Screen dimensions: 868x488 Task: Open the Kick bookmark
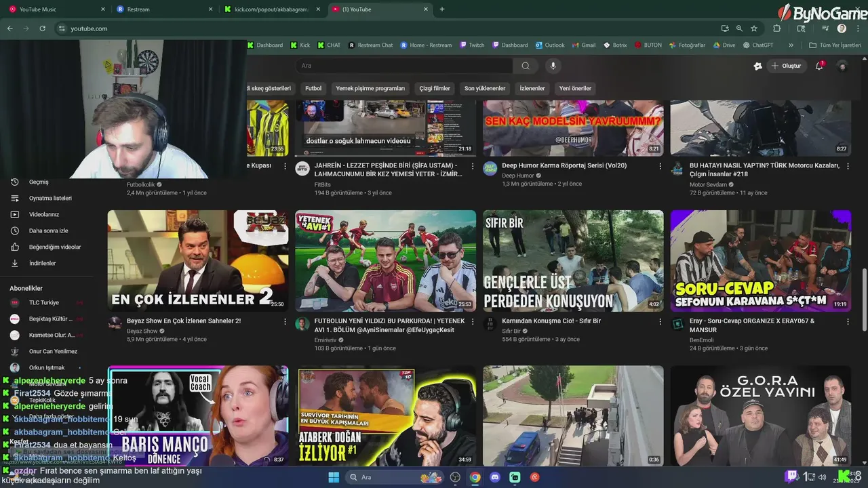(x=300, y=45)
